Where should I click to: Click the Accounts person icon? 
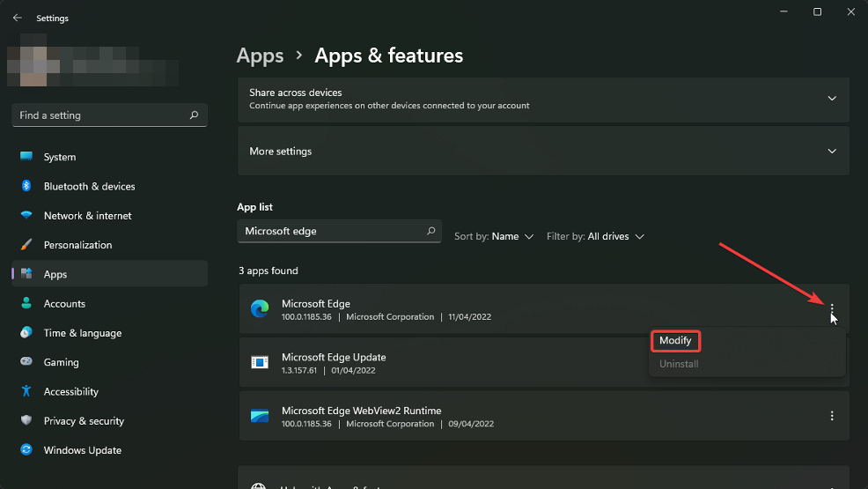[x=26, y=303]
